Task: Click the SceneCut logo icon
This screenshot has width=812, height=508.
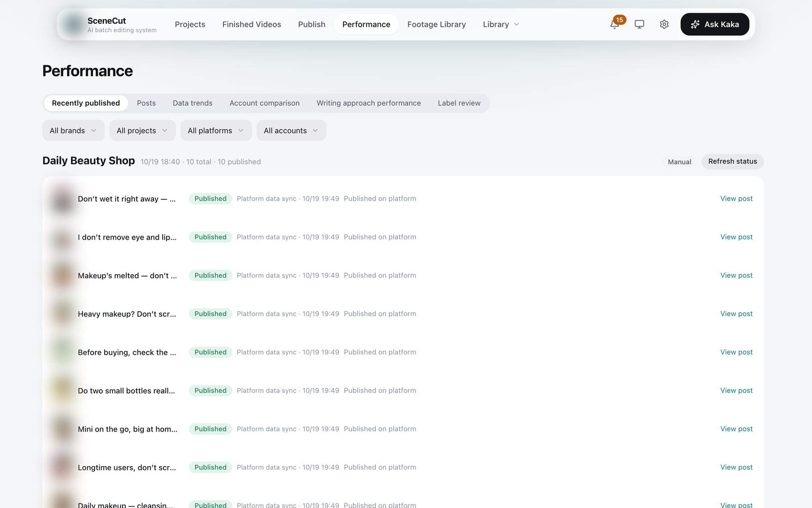Action: pos(73,24)
